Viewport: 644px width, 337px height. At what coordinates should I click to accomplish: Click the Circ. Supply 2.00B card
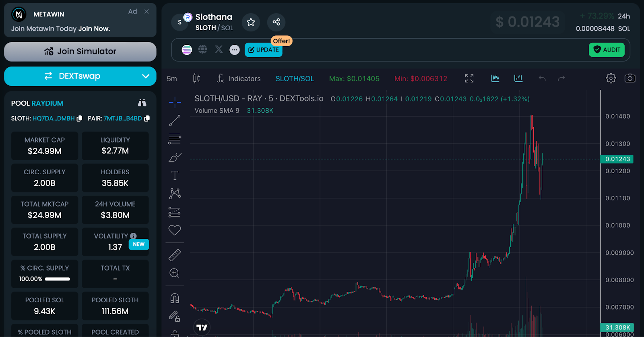[45, 178]
